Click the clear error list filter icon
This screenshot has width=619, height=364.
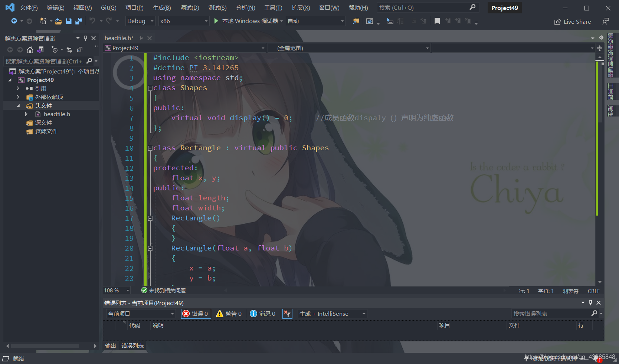pyautogui.click(x=287, y=314)
